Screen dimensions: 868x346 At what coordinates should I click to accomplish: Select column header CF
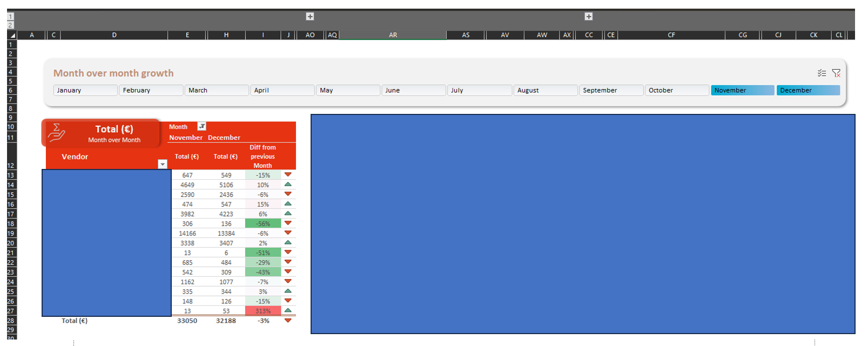click(x=671, y=35)
